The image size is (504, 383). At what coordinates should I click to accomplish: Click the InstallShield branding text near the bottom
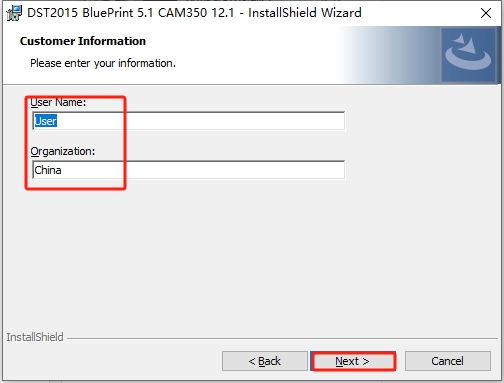35,337
